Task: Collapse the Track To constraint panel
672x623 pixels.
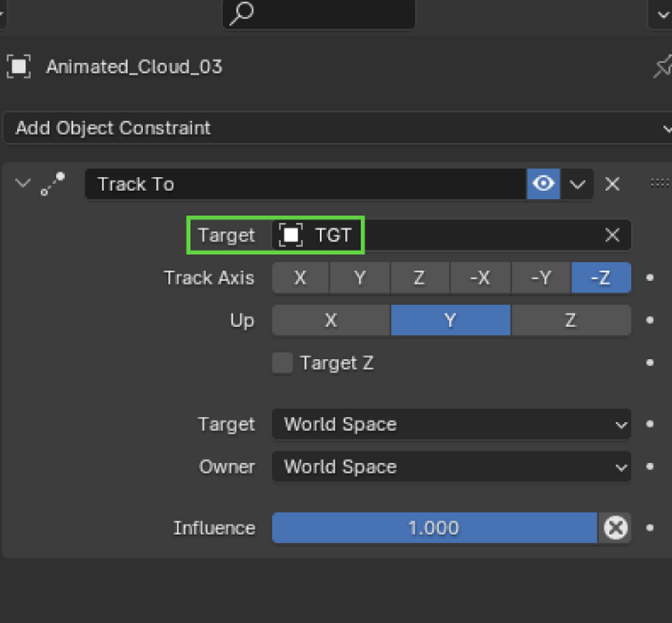Action: 23,183
